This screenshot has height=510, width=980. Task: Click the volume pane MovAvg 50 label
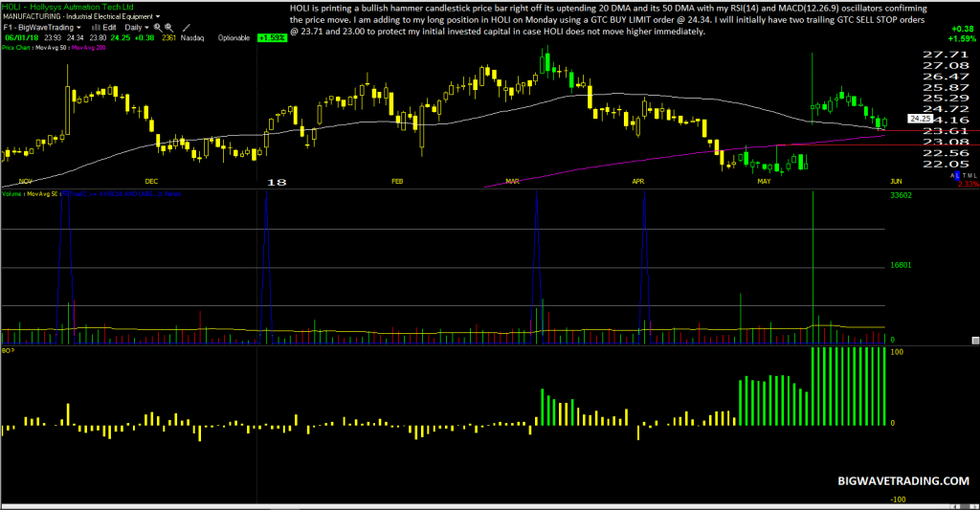[42, 193]
